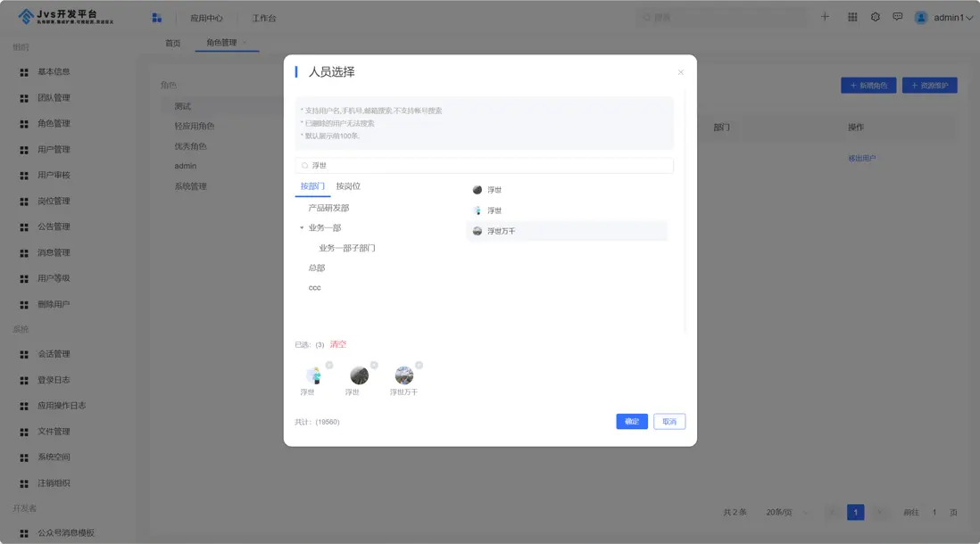This screenshot has height=544, width=980.
Task: Click the 确定 confirm button
Action: (x=632, y=421)
